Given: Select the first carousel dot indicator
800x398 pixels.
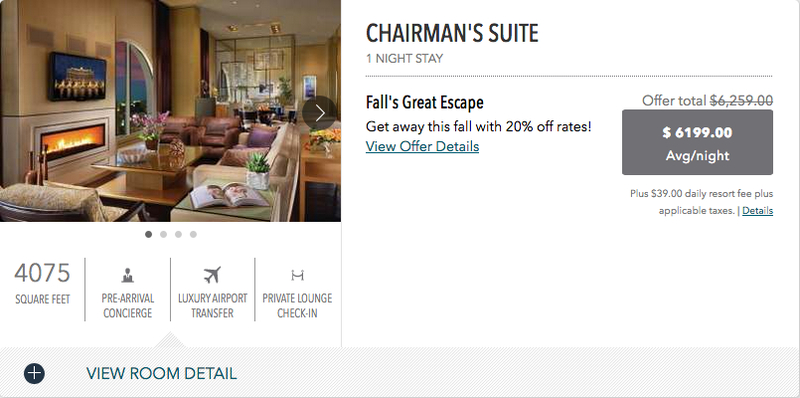Looking at the screenshot, I should click(x=148, y=234).
